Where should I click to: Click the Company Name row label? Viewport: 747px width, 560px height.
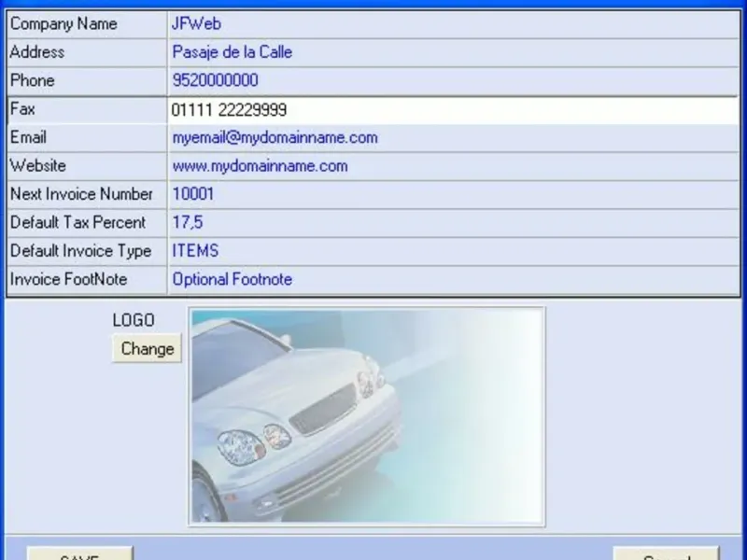click(x=63, y=24)
